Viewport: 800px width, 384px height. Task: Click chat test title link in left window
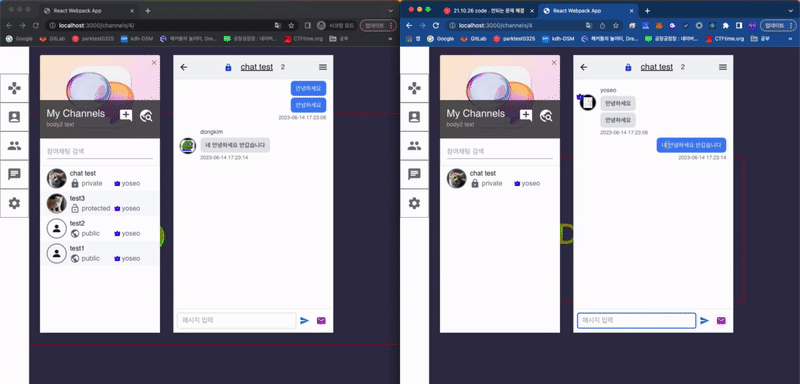257,67
